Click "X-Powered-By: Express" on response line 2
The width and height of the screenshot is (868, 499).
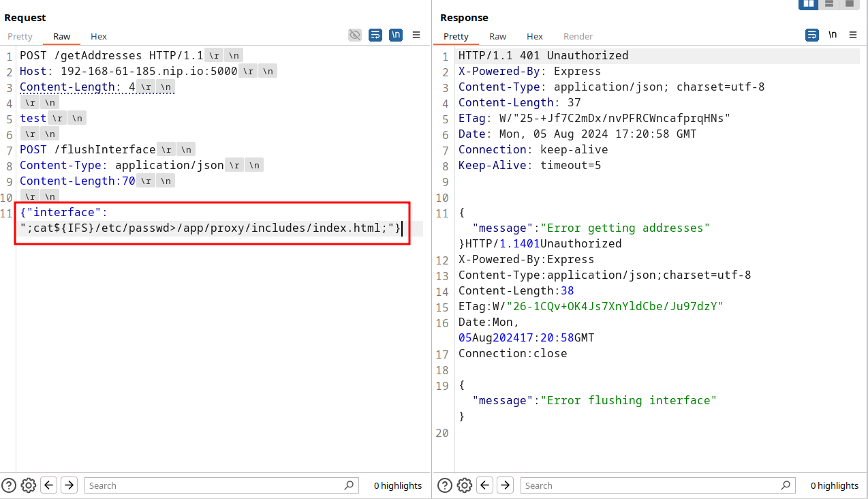coord(530,71)
